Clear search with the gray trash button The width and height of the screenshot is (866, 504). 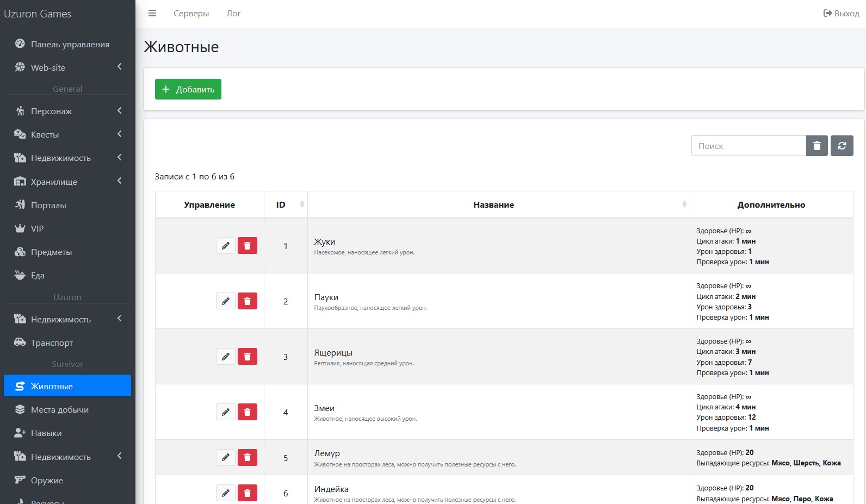pyautogui.click(x=816, y=146)
